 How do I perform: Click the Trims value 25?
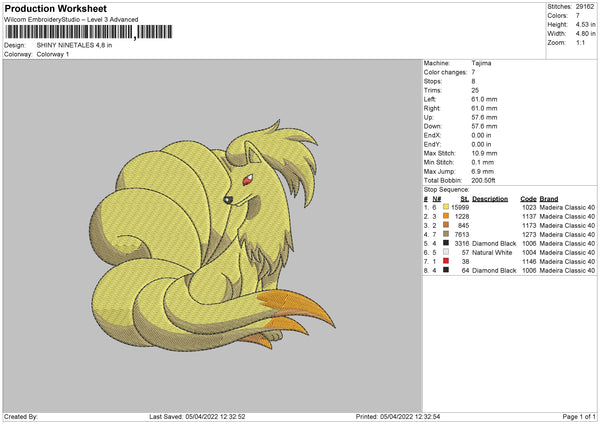click(x=475, y=90)
